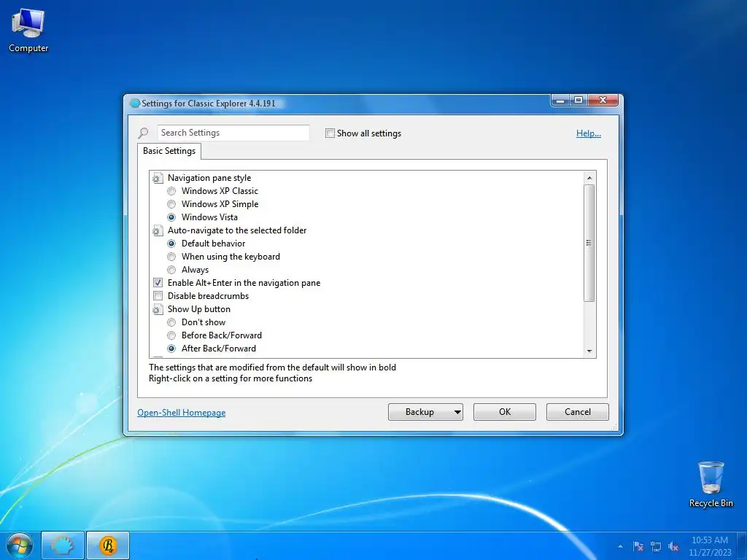The height and width of the screenshot is (560, 747).
Task: Toggle Enable Alt+Enter in navigation pane
Action: (158, 283)
